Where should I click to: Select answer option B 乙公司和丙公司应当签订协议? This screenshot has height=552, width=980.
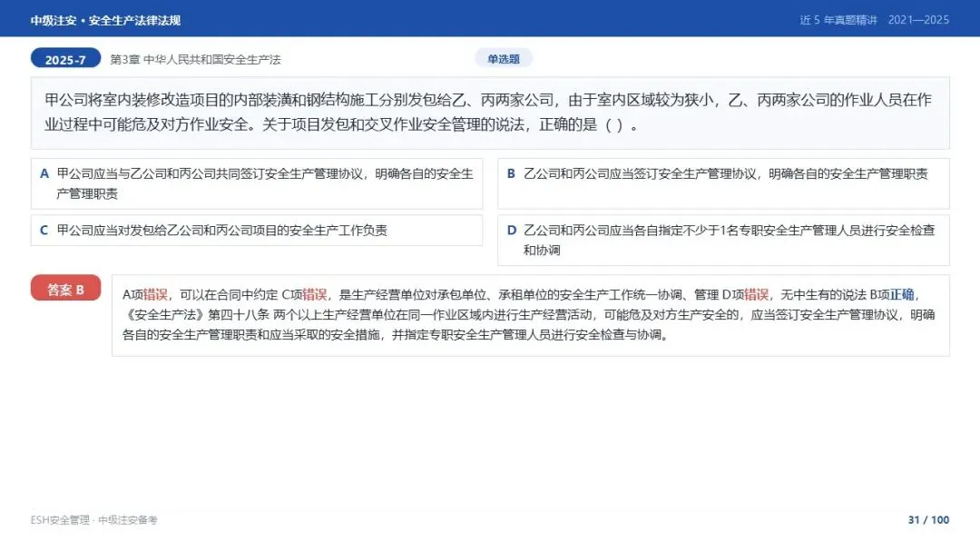723,183
